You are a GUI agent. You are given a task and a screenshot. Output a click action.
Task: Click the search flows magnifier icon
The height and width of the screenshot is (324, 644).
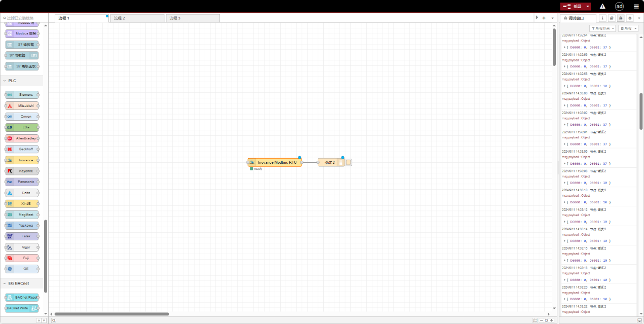pyautogui.click(x=54, y=320)
